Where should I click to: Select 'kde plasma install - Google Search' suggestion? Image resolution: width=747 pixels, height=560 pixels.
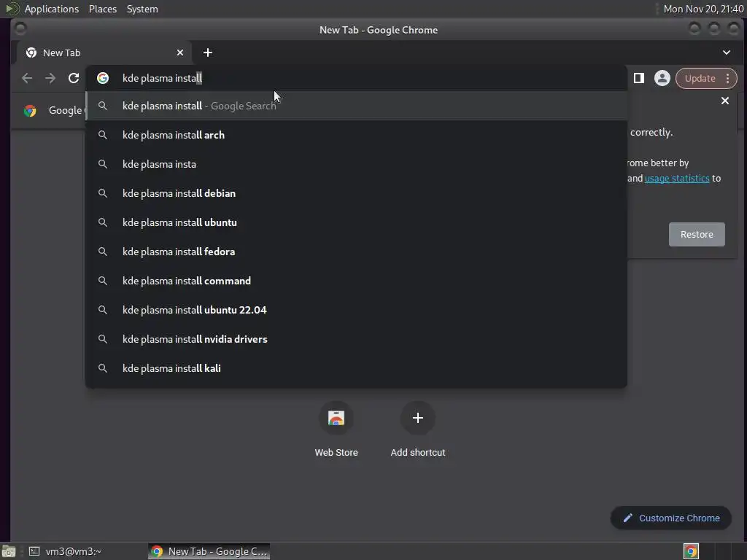click(356, 106)
